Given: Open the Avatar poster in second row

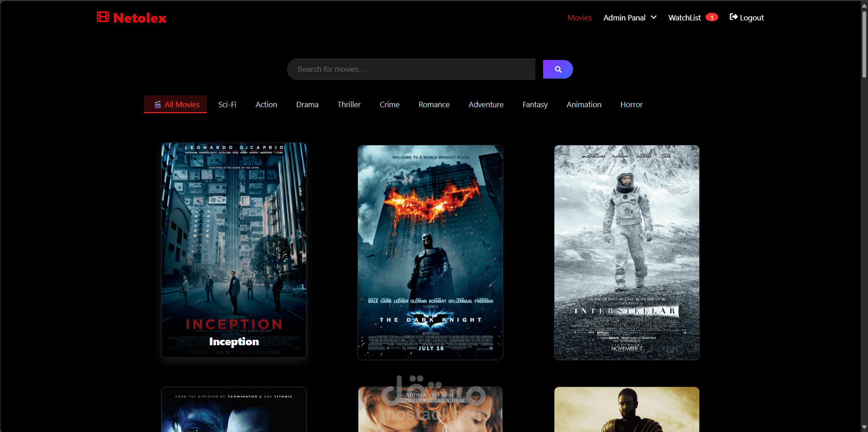Looking at the screenshot, I should click(234, 409).
